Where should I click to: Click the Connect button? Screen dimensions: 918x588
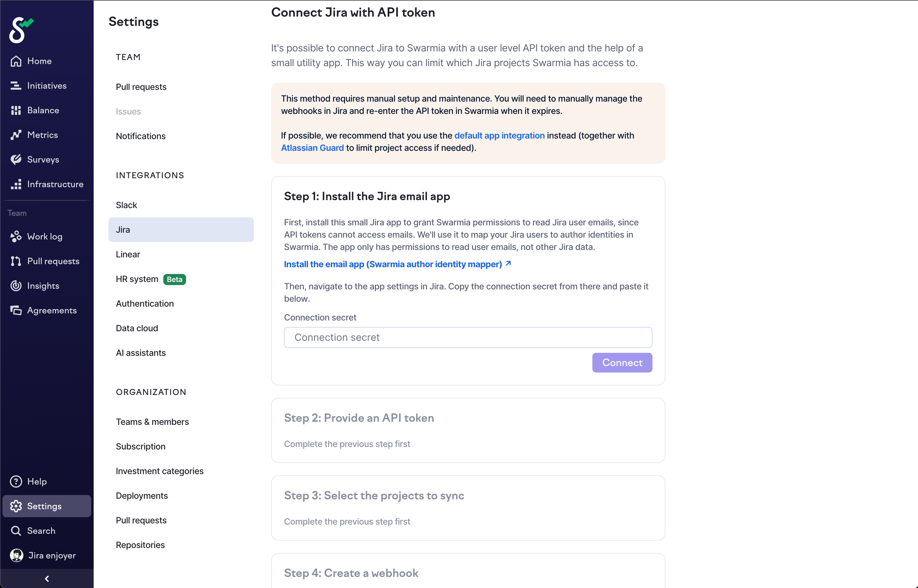(x=622, y=362)
